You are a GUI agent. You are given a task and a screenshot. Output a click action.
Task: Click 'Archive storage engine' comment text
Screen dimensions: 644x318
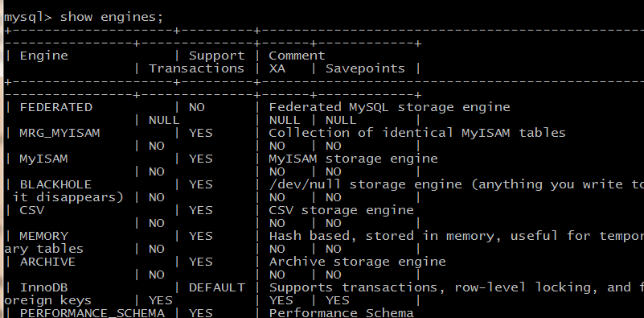click(x=357, y=262)
